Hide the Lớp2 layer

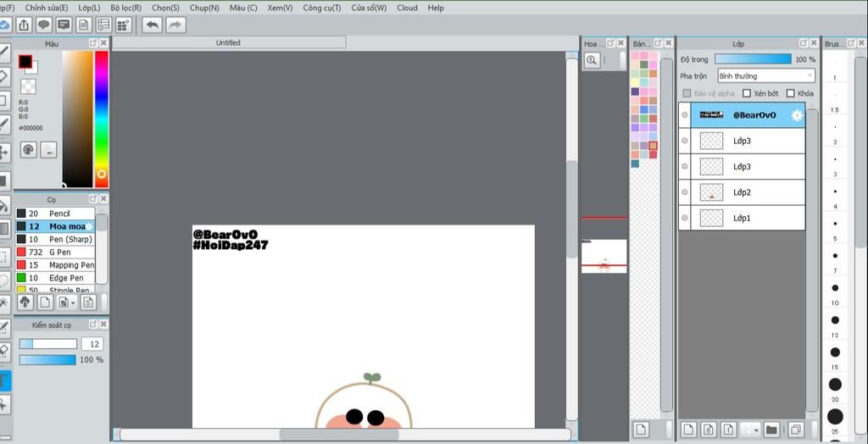coord(685,192)
